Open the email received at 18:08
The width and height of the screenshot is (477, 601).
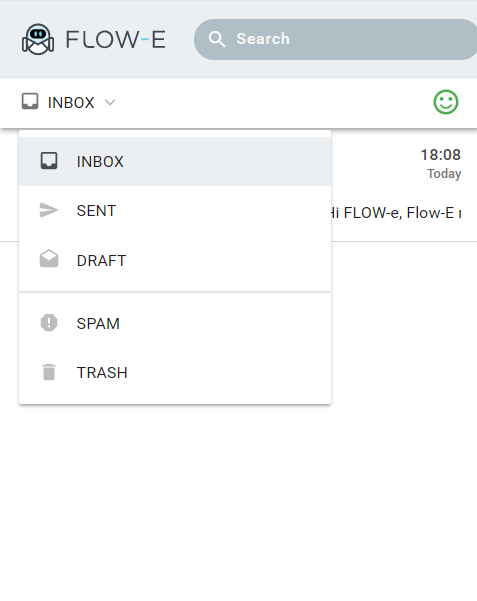click(x=441, y=155)
